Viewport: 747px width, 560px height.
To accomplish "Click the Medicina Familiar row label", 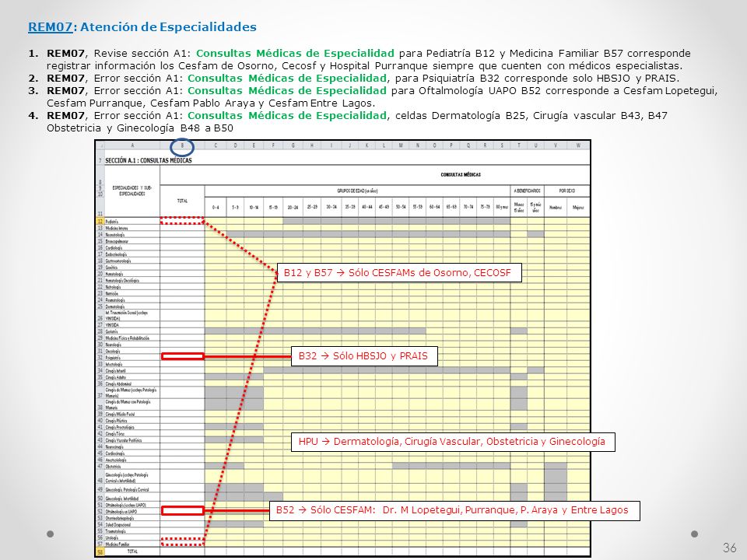I will coord(132,544).
